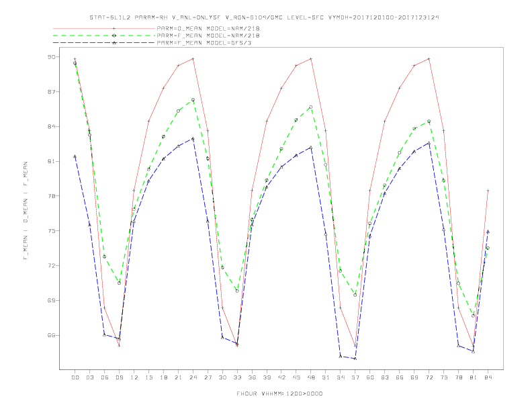Click x-axis forecast hour label 12
This screenshot has height=411, width=532.
134,377
